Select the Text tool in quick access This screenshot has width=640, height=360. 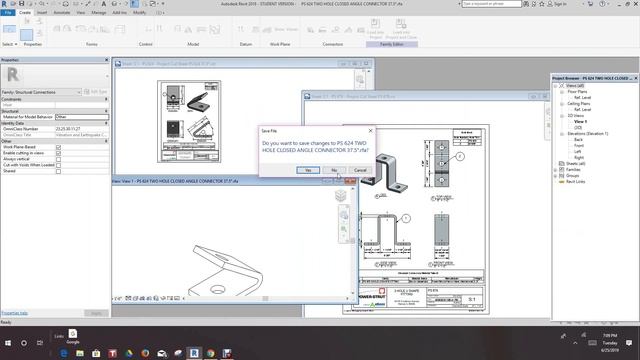[x=104, y=4]
